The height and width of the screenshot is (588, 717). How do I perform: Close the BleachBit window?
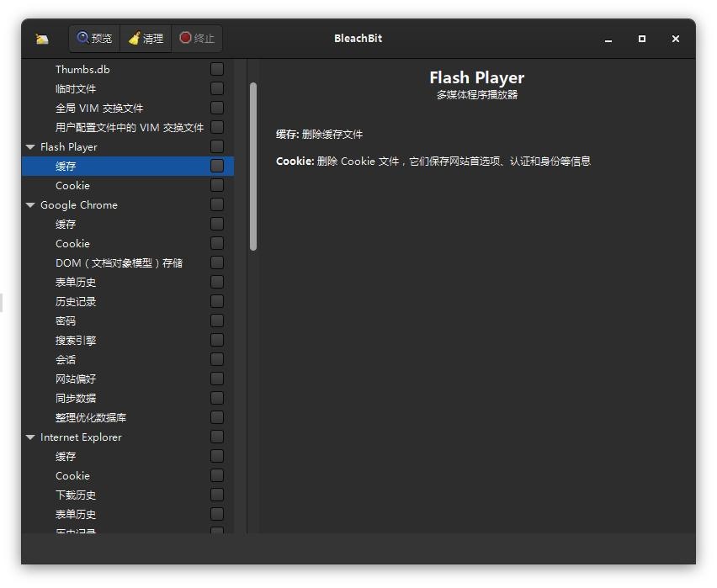676,39
